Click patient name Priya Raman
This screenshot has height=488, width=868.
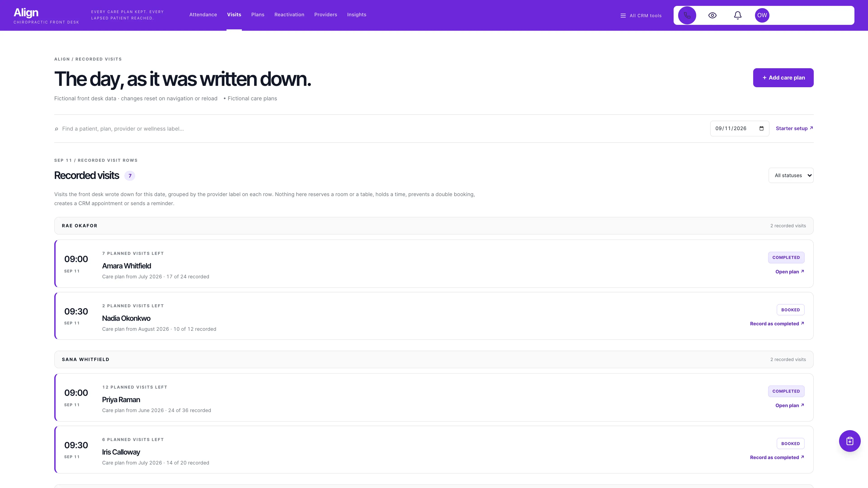pyautogui.click(x=121, y=400)
